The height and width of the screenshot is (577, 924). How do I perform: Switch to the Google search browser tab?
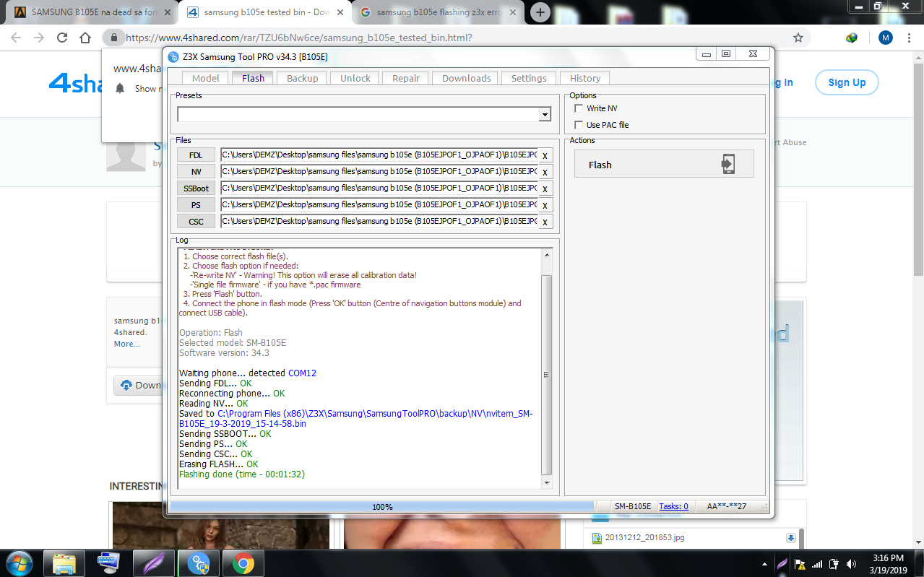coord(439,12)
